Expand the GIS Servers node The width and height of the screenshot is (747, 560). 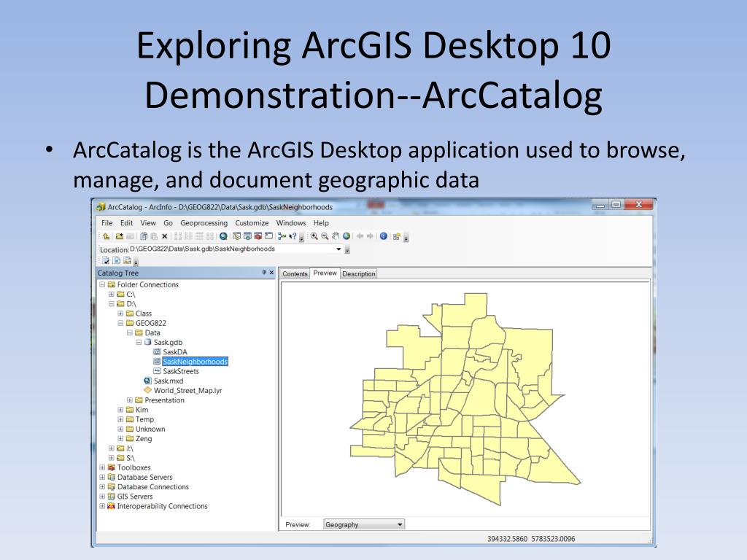click(102, 496)
